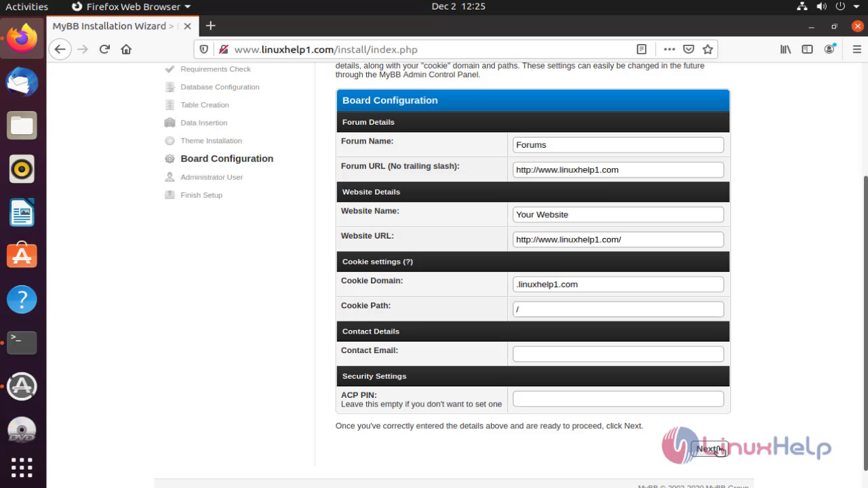Launch Thunderbird mail from the dock
The height and width of the screenshot is (488, 868).
pos(22,82)
